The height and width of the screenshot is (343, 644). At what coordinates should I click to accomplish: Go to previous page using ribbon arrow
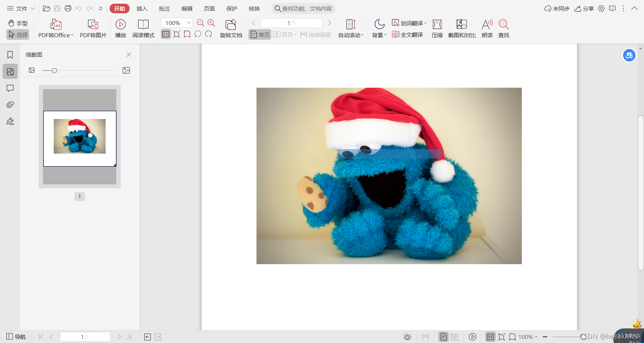click(254, 23)
